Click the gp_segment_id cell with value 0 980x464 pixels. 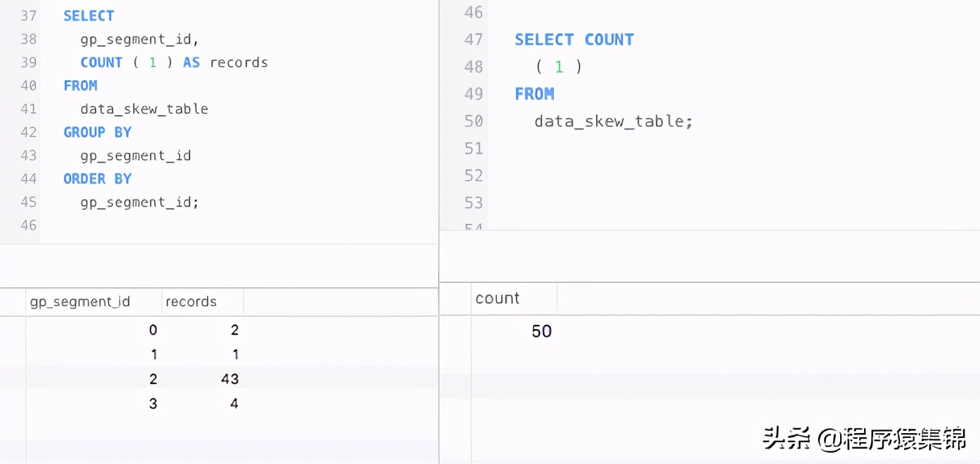94,330
